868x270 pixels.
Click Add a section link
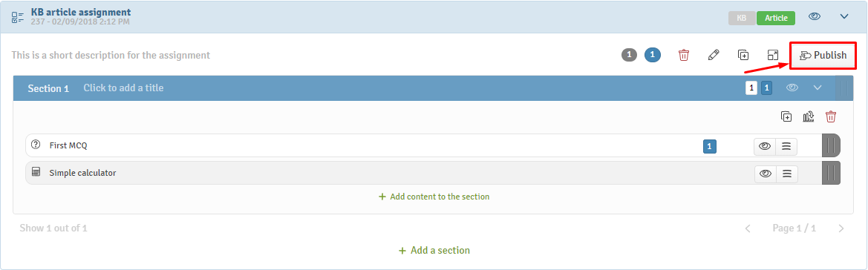tap(434, 251)
